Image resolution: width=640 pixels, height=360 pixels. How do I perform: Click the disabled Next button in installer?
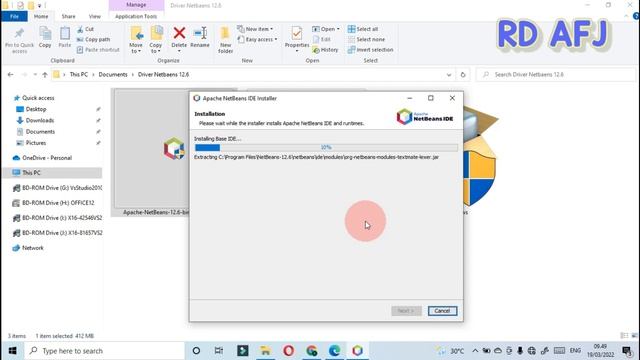(406, 311)
